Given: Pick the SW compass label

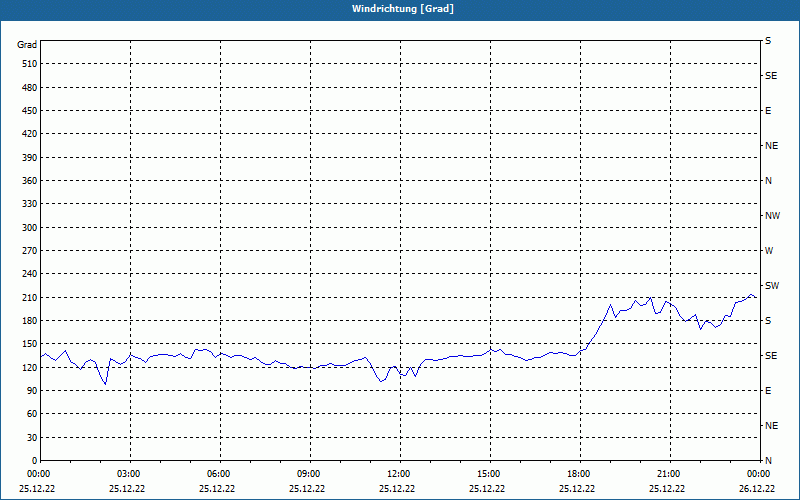Looking at the screenshot, I should [x=772, y=286].
